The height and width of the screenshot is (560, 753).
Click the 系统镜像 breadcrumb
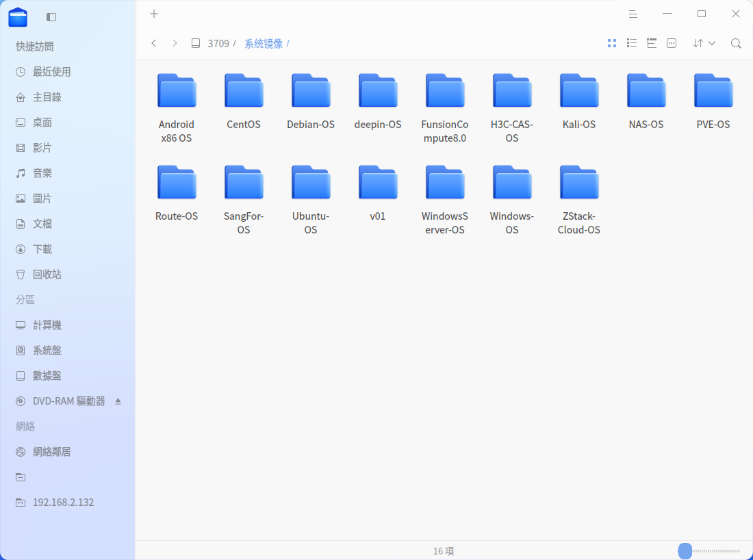coord(264,44)
